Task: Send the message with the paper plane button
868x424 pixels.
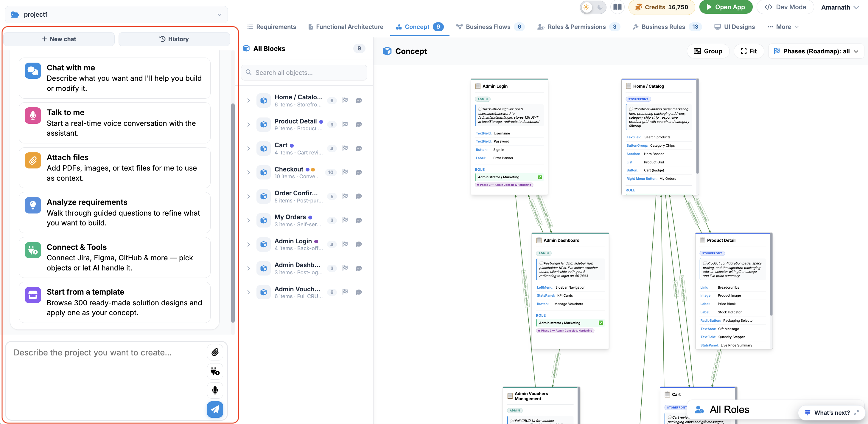Action: (x=215, y=409)
